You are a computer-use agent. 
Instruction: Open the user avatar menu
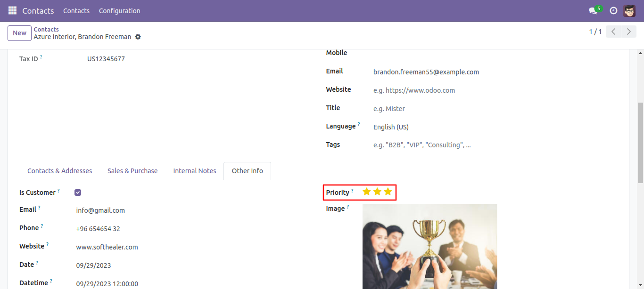click(x=629, y=10)
